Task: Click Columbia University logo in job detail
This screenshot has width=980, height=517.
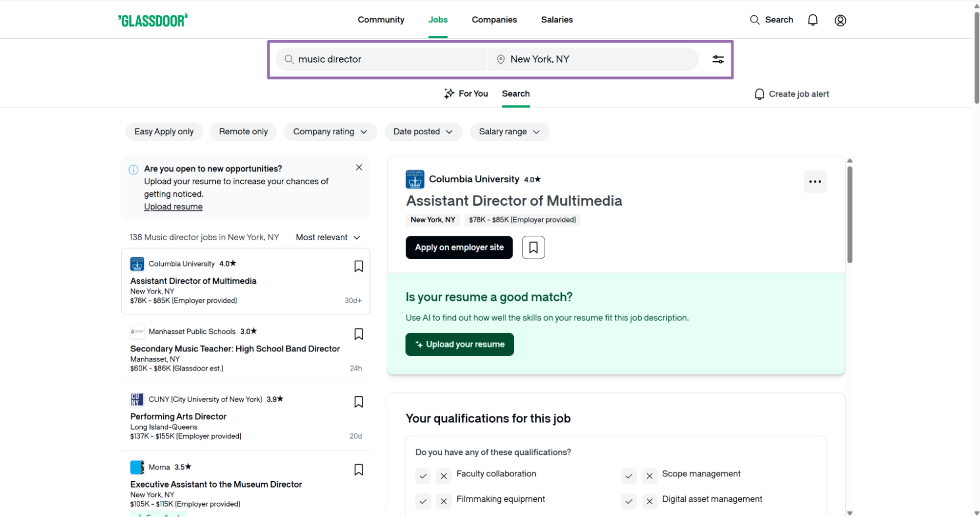Action: point(415,179)
